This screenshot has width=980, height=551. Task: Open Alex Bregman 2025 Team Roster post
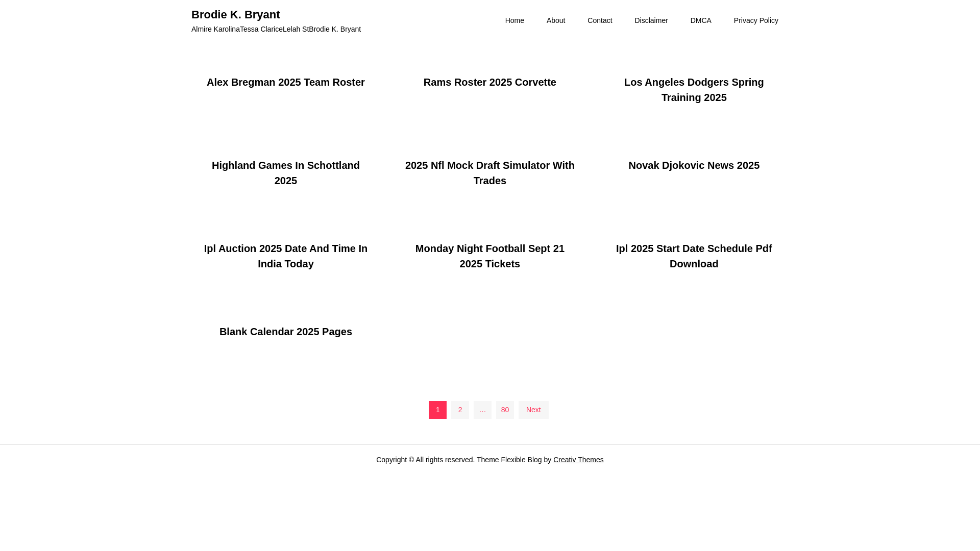285,82
